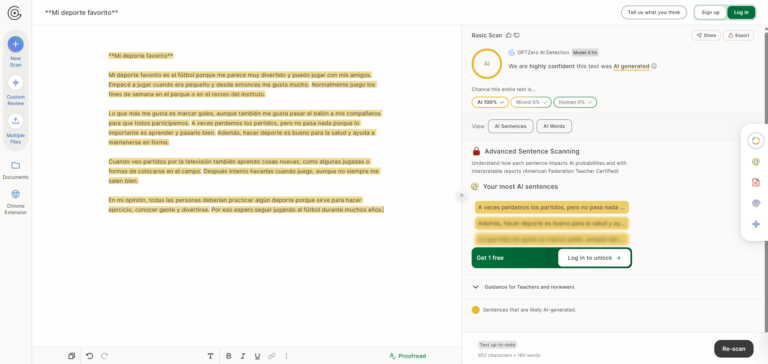Screen dimensions: 768x364
Task: Switch view to AI Words
Action: [554, 126]
